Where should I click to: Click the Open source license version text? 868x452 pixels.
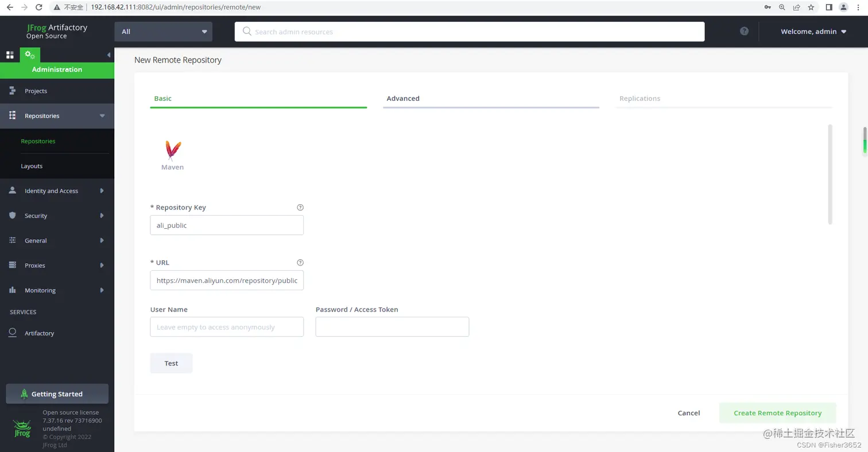pos(72,420)
